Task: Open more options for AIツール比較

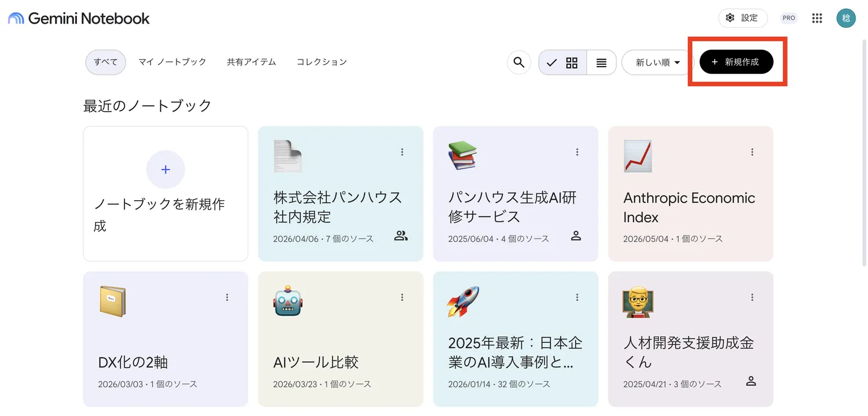Action: point(402,297)
